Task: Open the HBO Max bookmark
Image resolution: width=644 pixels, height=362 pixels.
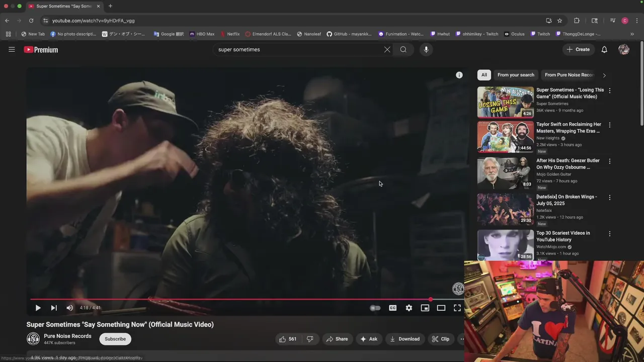Action: (x=202, y=34)
